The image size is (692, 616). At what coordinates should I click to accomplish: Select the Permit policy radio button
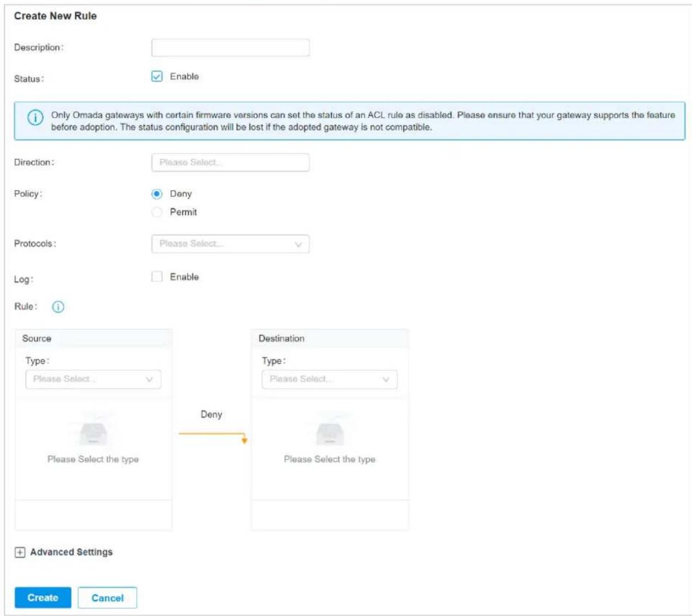click(157, 212)
